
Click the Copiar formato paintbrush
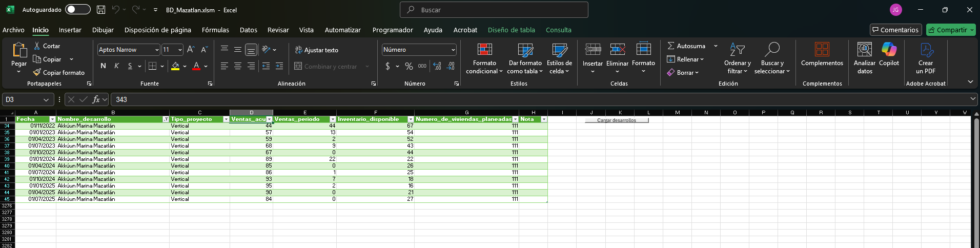click(x=59, y=73)
